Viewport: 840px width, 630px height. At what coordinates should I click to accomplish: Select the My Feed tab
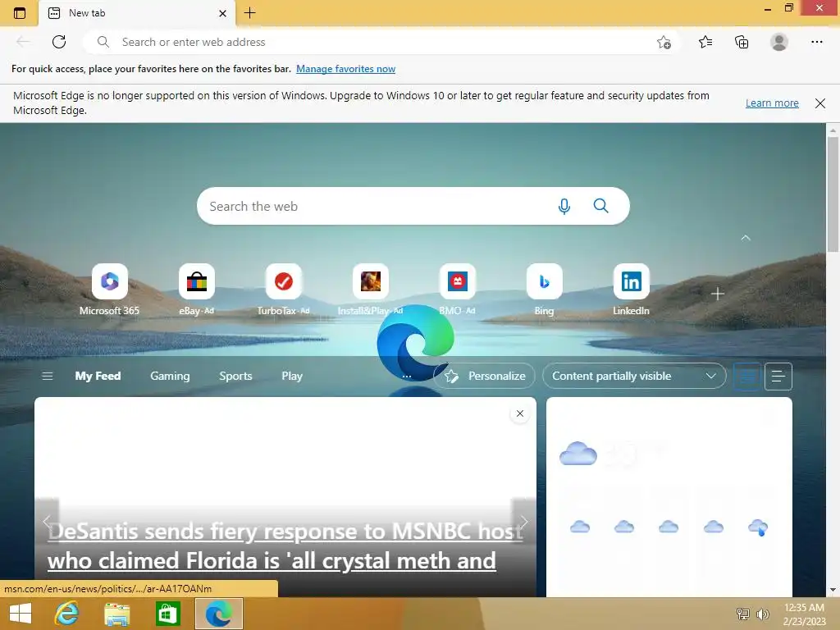coord(98,376)
